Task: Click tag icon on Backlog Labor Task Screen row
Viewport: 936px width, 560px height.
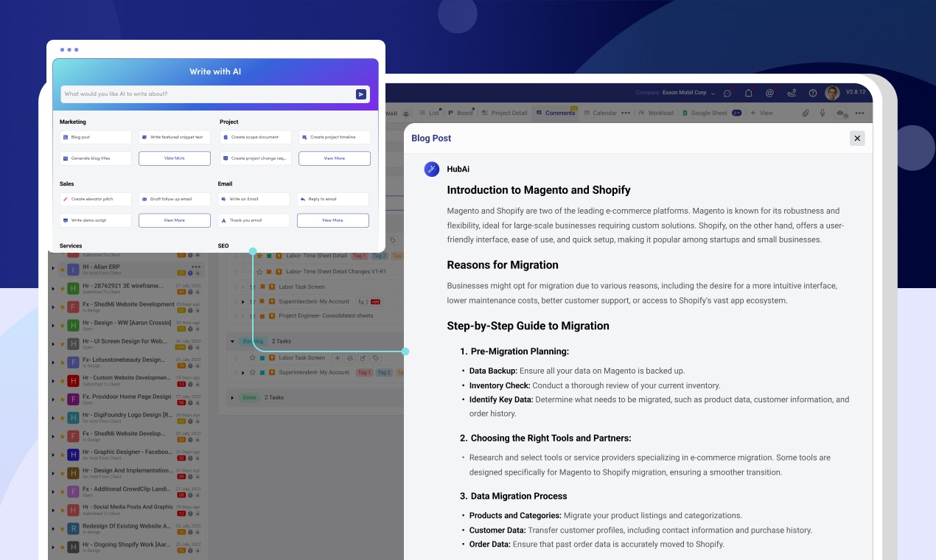Action: 376,358
